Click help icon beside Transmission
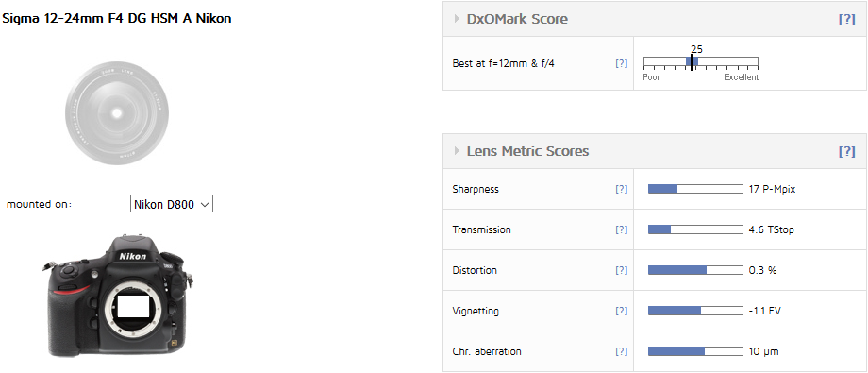The width and height of the screenshot is (868, 373). (622, 229)
